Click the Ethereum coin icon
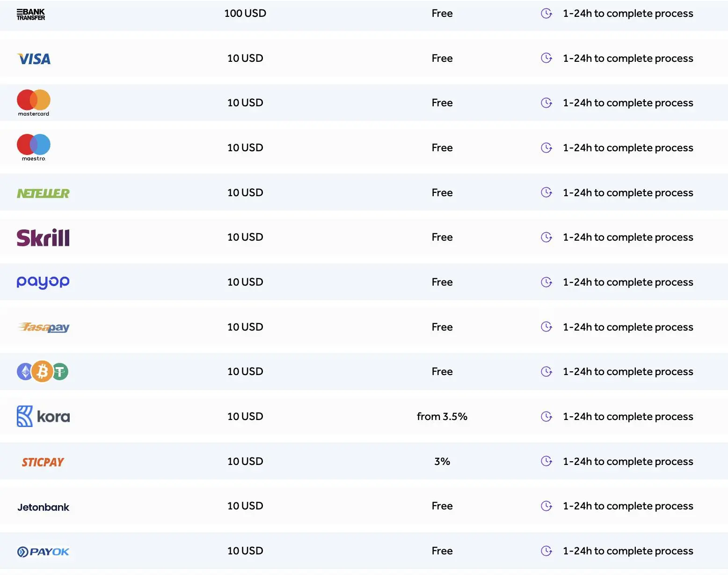 pyautogui.click(x=25, y=372)
